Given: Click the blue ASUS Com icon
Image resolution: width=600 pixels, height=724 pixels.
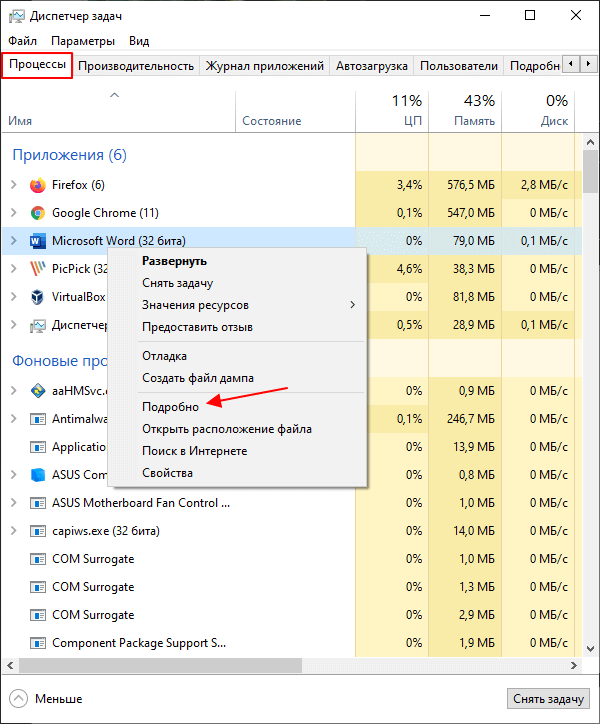Looking at the screenshot, I should [x=38, y=475].
